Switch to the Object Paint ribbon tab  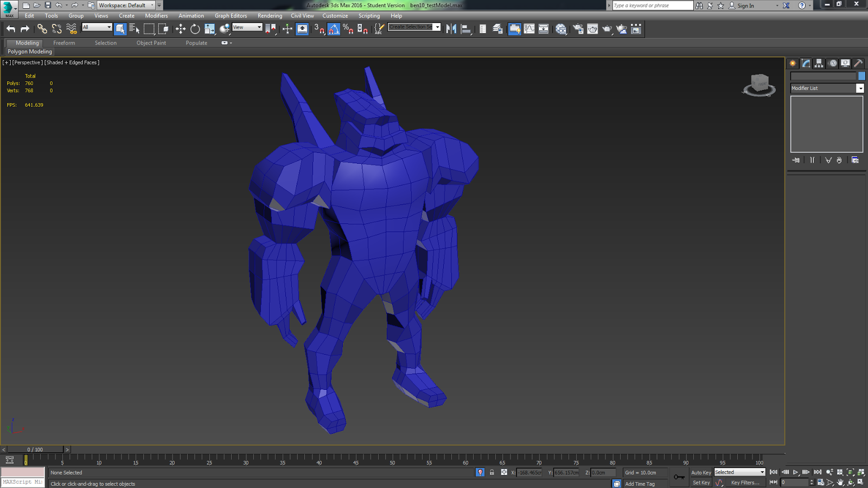[x=151, y=43]
